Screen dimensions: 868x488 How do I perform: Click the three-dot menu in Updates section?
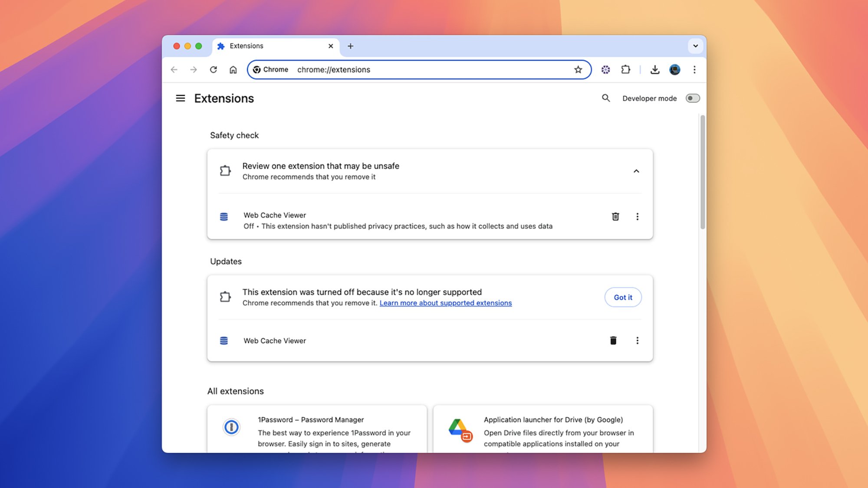(x=637, y=341)
